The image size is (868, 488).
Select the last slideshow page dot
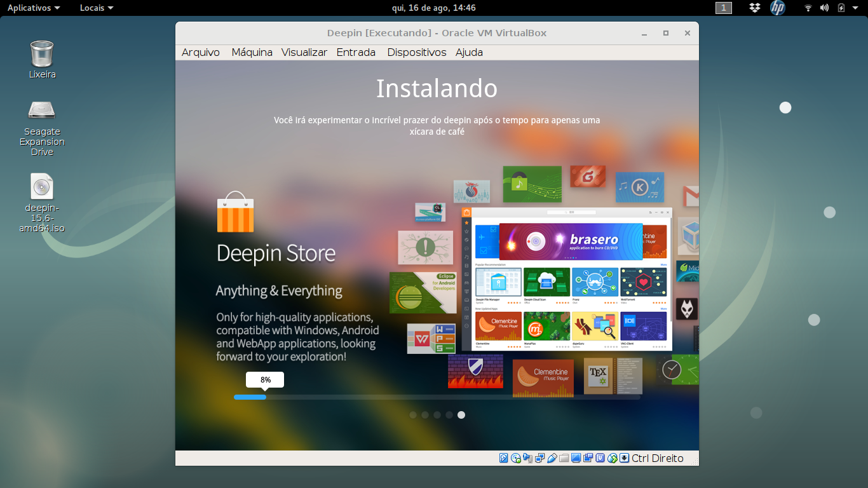click(461, 415)
